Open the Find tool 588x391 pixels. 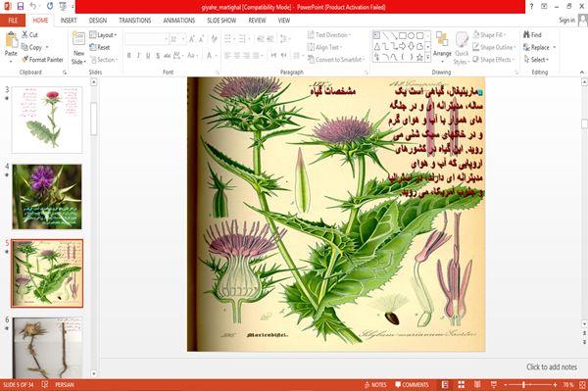pos(532,35)
